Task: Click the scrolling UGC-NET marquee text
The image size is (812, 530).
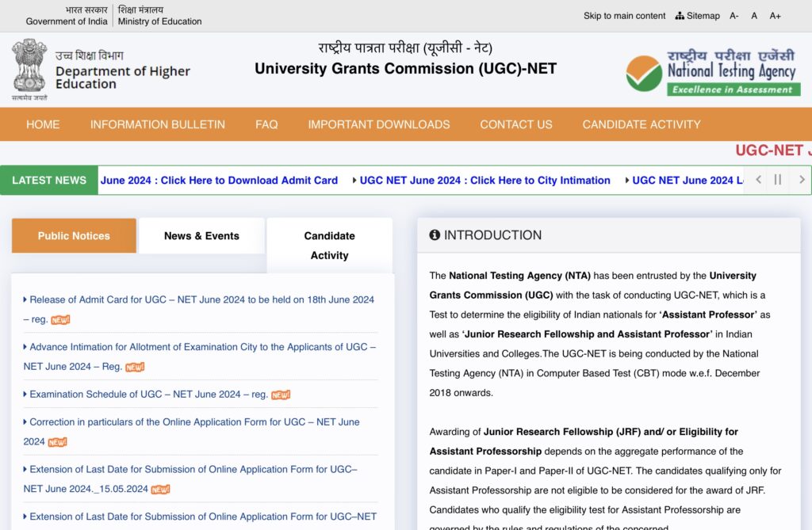Action: coord(774,150)
